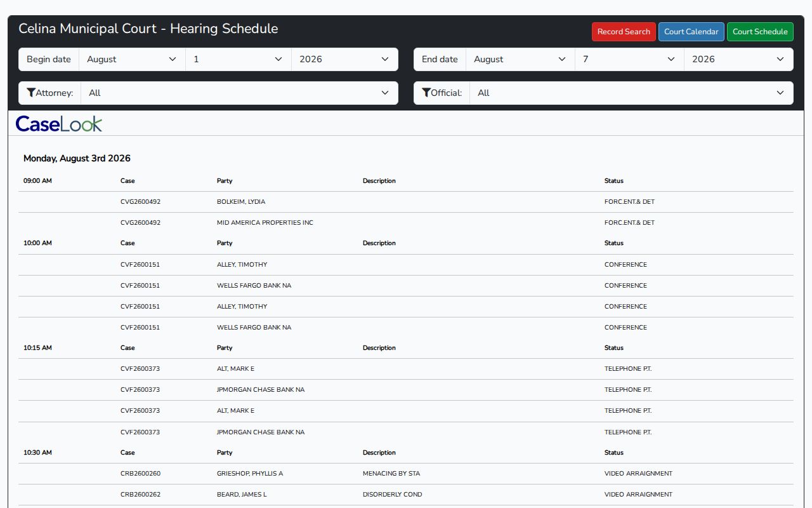The height and width of the screenshot is (508, 812).
Task: Click the Description column header under 10:15 AM
Action: pyautogui.click(x=379, y=348)
